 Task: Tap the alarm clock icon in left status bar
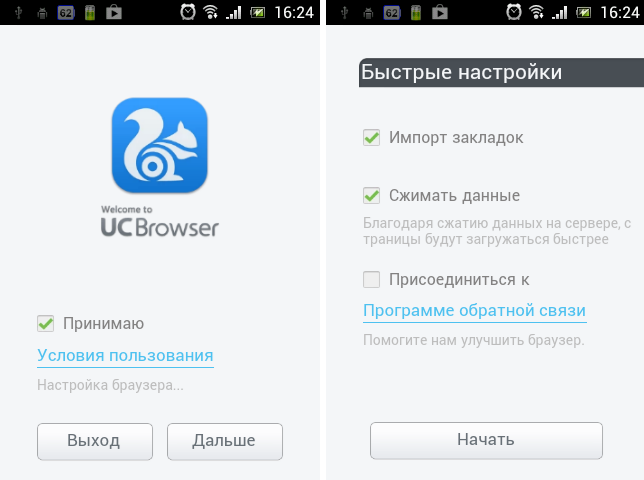tap(188, 12)
